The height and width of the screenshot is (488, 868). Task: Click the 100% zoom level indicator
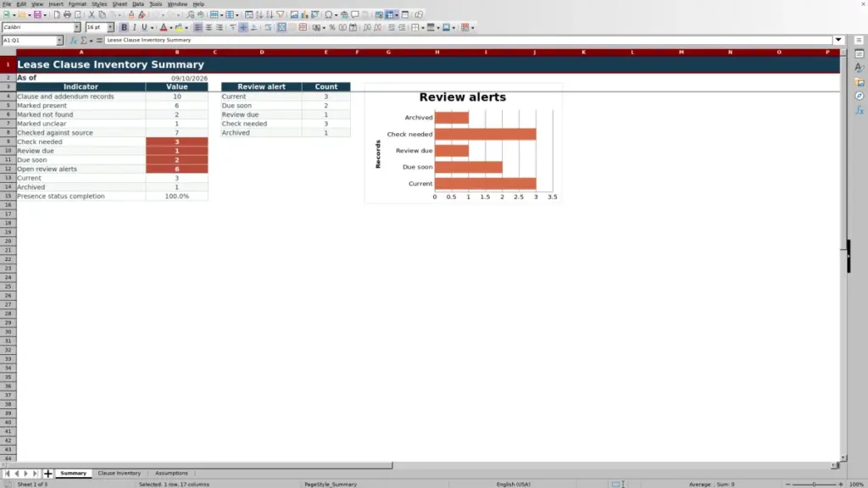tap(856, 484)
